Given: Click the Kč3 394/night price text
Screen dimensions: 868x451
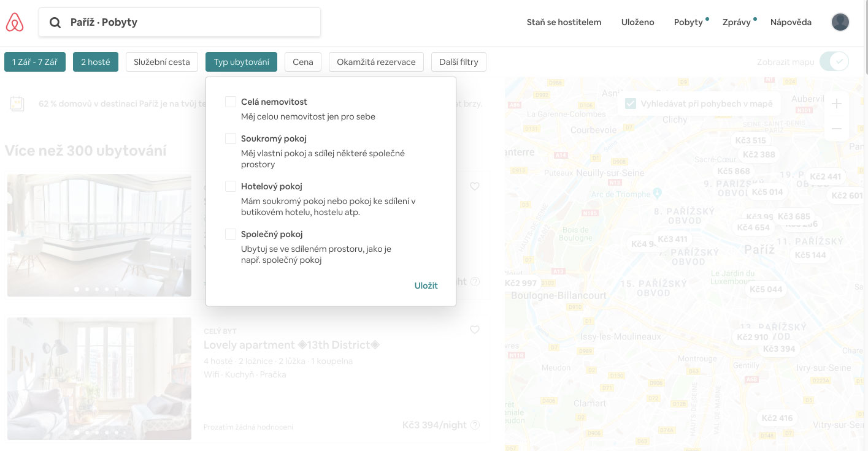Looking at the screenshot, I should coord(434,425).
